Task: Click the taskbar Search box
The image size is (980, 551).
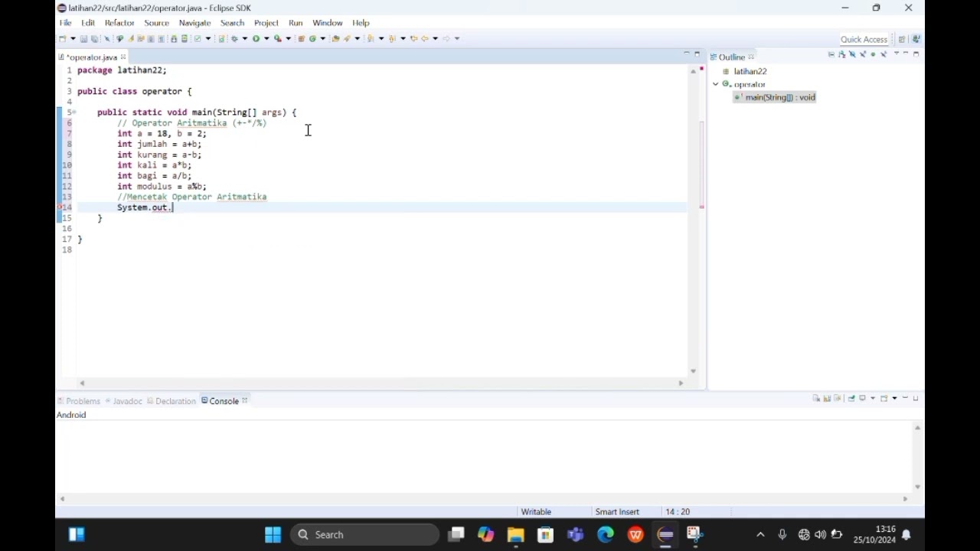Action: click(364, 534)
